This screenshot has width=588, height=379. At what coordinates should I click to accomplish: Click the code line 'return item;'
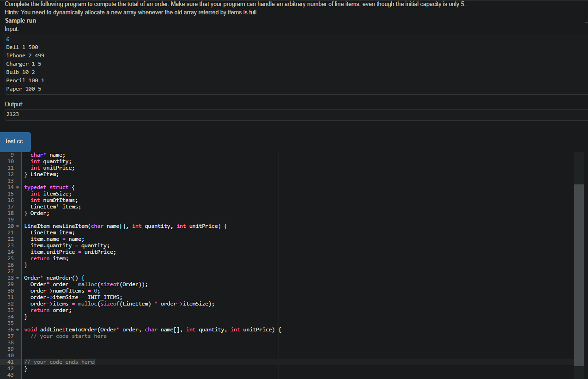click(49, 258)
